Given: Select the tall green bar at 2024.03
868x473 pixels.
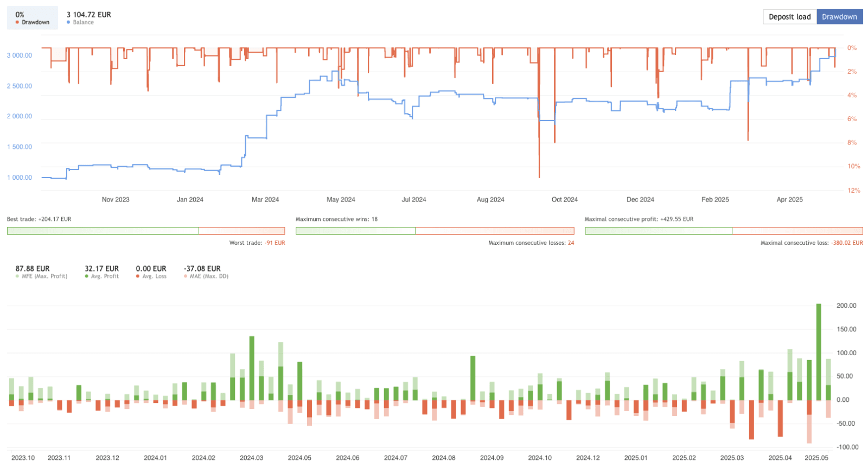Looking at the screenshot, I should 252,368.
